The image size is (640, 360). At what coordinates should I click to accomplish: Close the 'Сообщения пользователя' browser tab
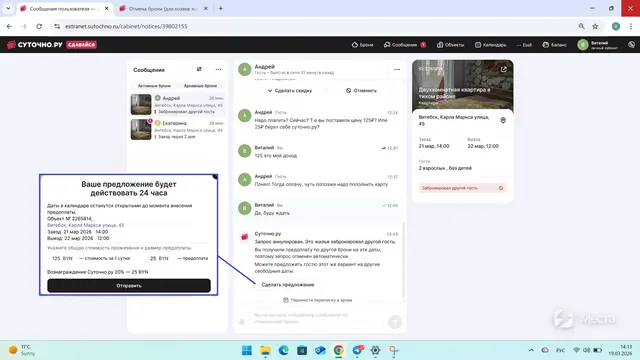coord(107,9)
